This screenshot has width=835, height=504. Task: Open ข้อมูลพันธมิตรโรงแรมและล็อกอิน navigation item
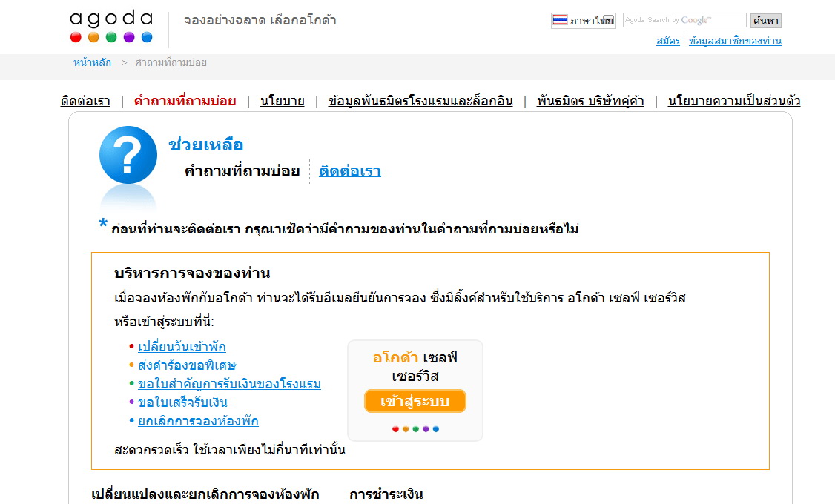click(x=420, y=101)
